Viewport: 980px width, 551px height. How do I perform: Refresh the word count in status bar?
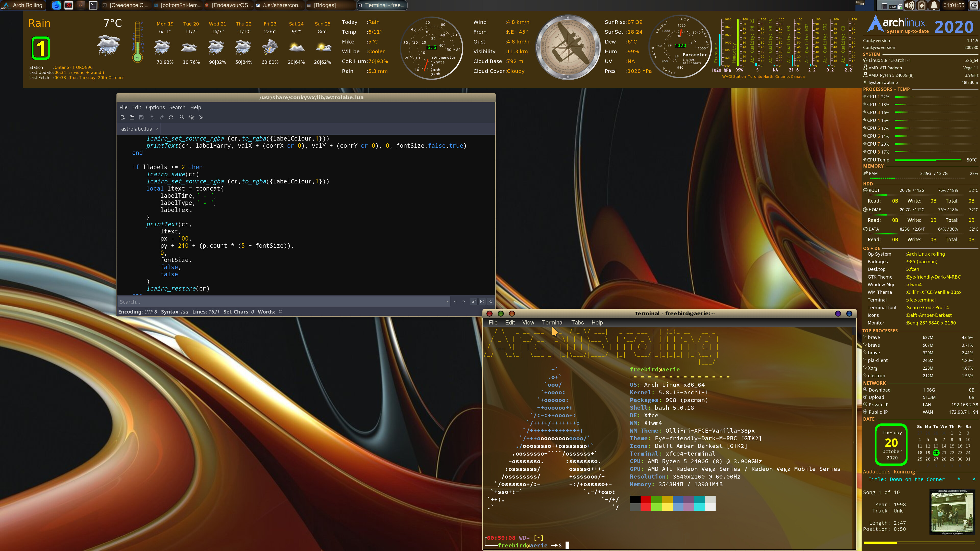click(281, 312)
